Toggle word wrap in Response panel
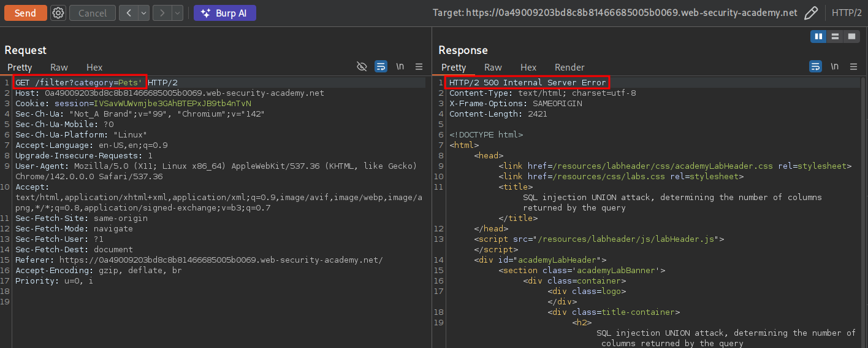The image size is (868, 348). (815, 66)
